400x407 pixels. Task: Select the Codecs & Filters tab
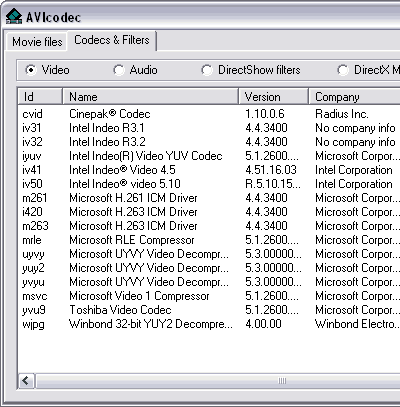[112, 40]
